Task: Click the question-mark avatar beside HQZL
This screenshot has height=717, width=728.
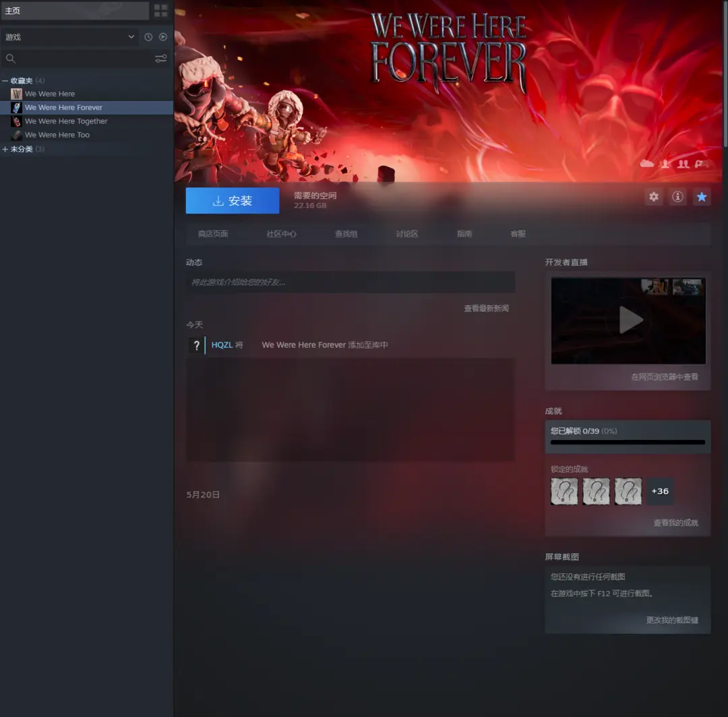Action: pos(196,345)
